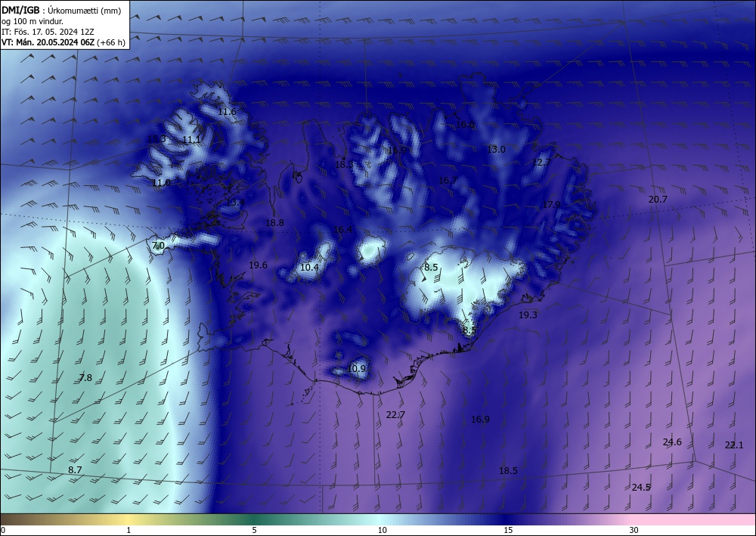Click the value 10.4 on the map
This screenshot has height=536, width=756.
coord(309,267)
